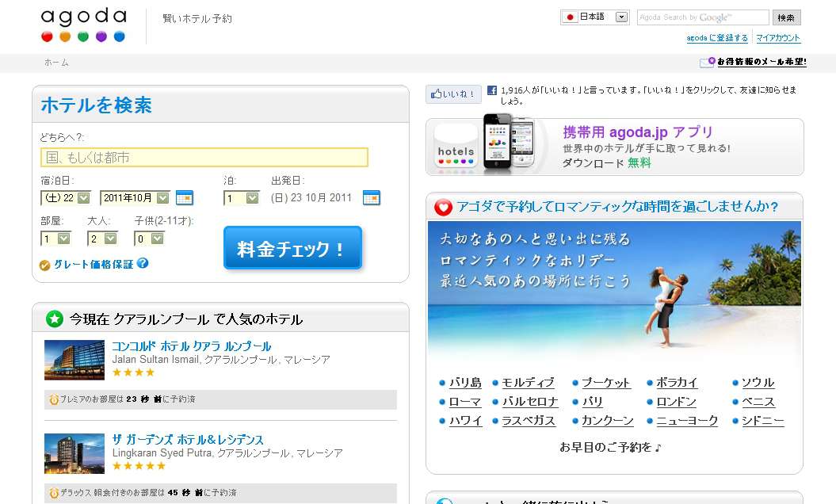
Task: Click the newsletter envelope icon
Action: click(706, 63)
